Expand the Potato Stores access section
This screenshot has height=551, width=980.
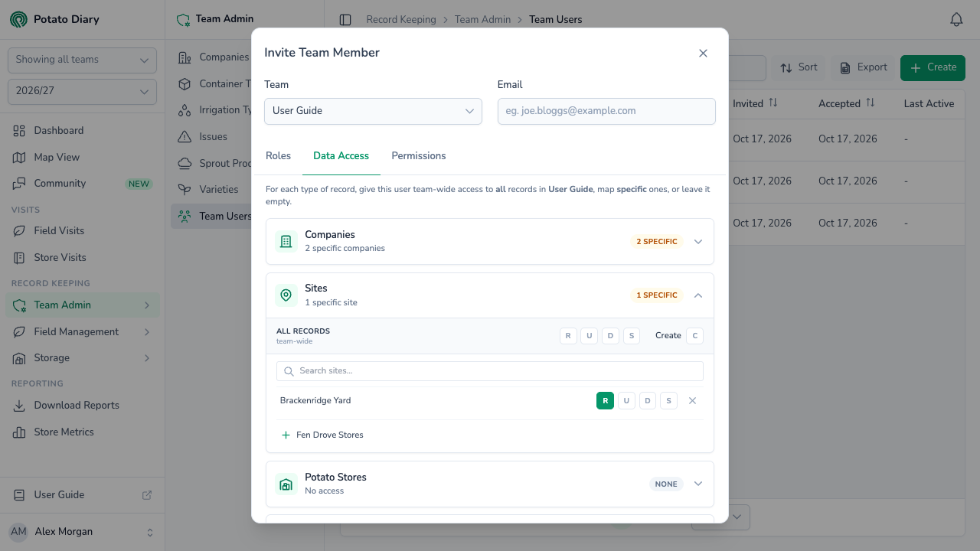[x=698, y=484]
